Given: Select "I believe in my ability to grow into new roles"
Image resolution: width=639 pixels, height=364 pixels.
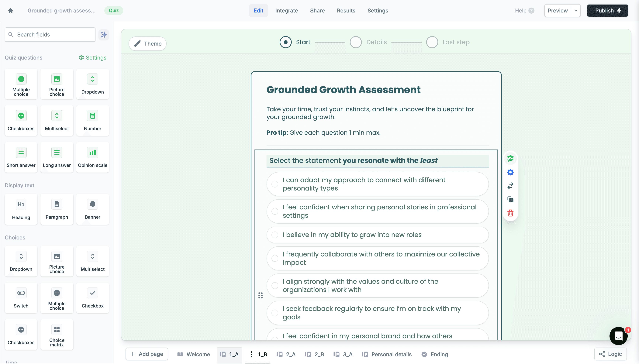Looking at the screenshot, I should coord(378,235).
